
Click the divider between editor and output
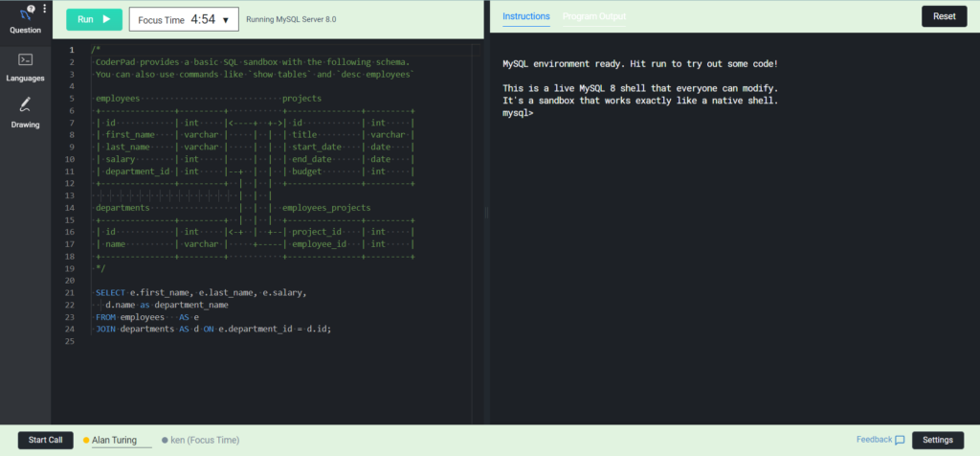coord(486,211)
